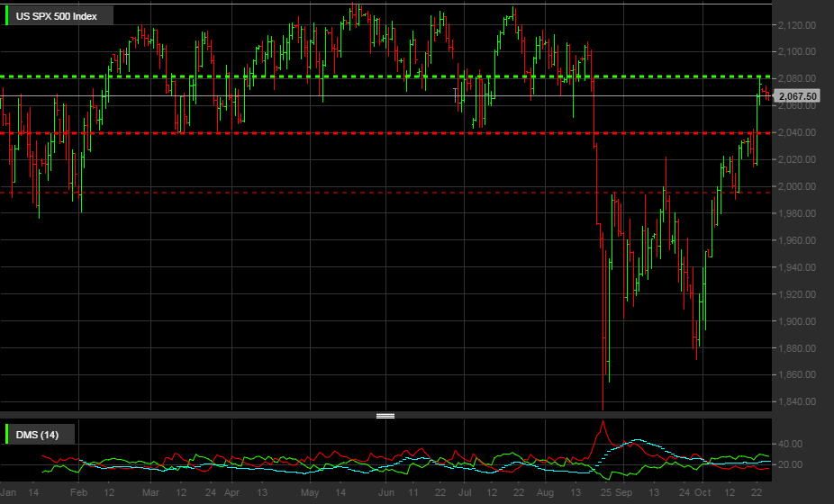Click the Sep label on the date axis
This screenshot has width=834, height=504.
(625, 494)
